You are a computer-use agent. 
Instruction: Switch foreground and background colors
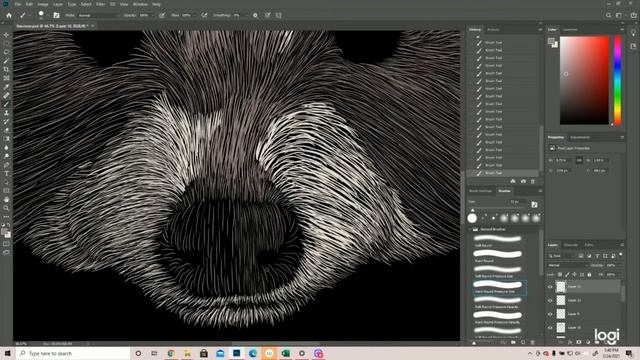click(9, 225)
